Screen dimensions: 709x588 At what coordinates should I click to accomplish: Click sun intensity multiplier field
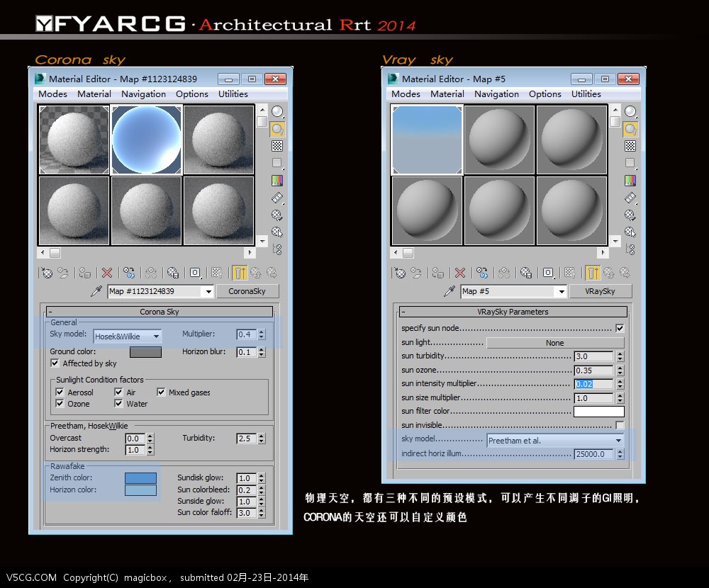pos(593,384)
